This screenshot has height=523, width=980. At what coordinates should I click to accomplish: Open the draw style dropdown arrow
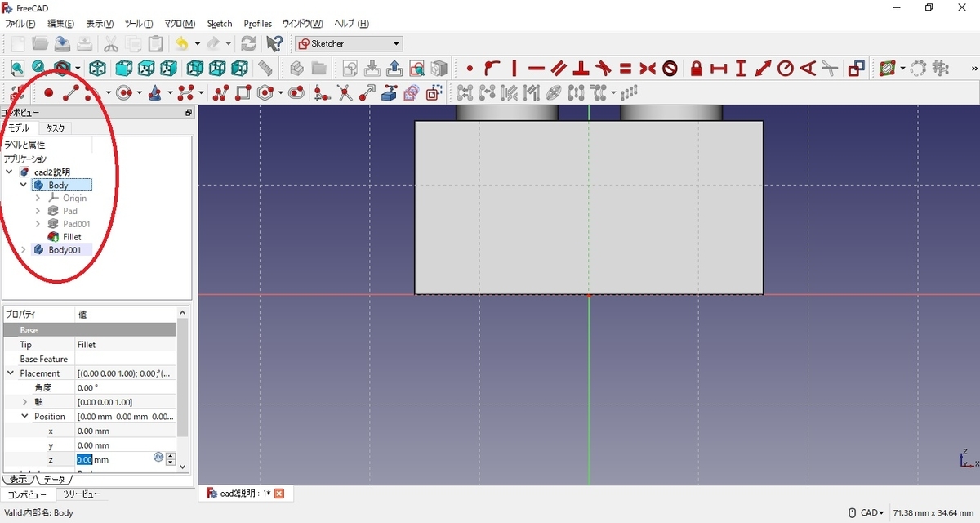click(78, 69)
